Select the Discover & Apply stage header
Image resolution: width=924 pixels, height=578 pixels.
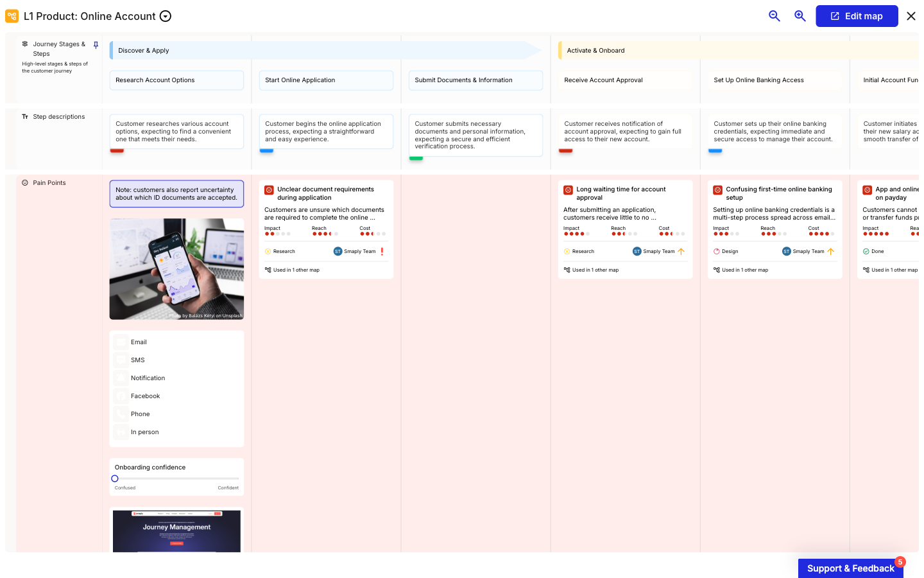click(x=326, y=51)
